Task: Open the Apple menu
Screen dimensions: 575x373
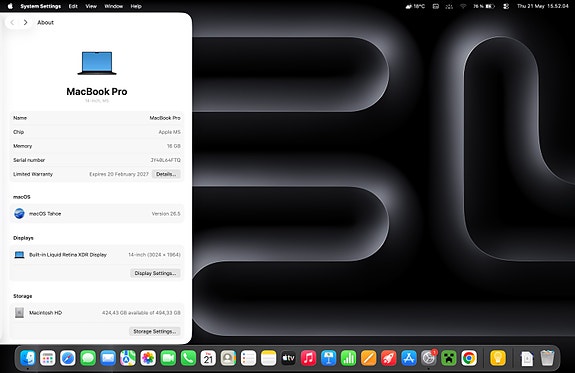Action: (x=10, y=6)
